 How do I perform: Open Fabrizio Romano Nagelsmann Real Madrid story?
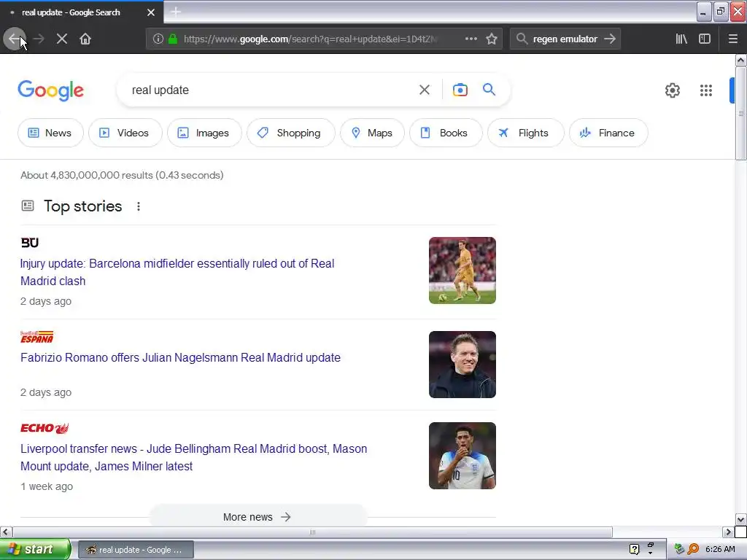coord(181,357)
